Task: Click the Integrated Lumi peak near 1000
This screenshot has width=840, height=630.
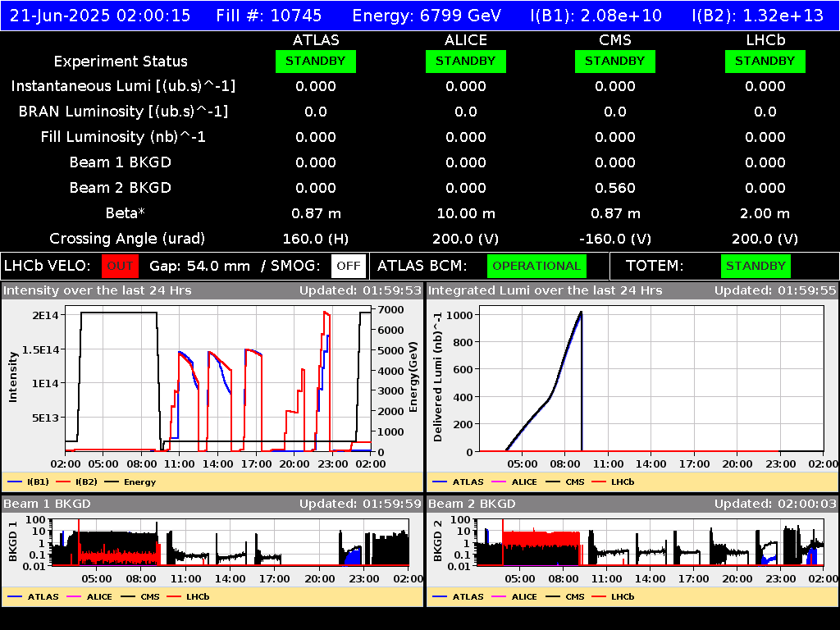Action: pos(581,313)
